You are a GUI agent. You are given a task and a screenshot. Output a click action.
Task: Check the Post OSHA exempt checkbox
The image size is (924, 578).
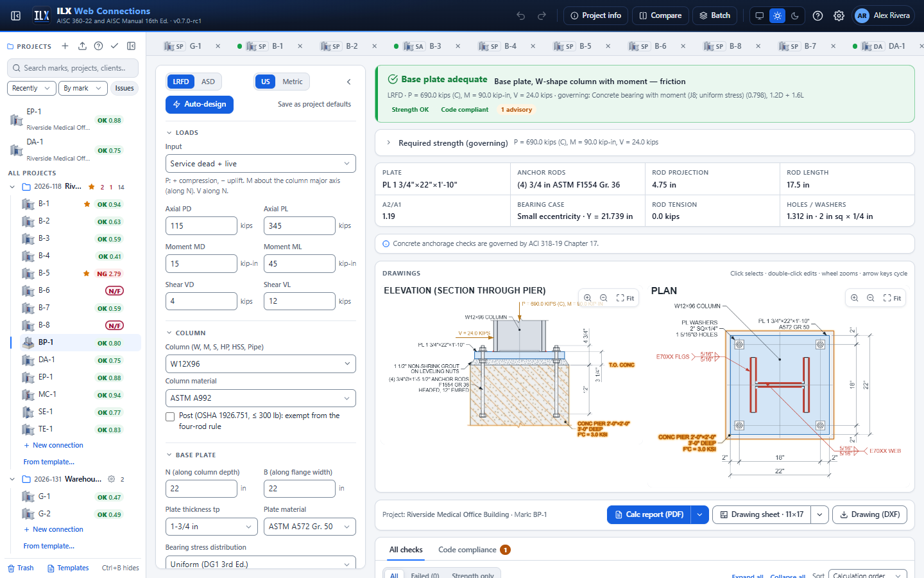tap(170, 417)
